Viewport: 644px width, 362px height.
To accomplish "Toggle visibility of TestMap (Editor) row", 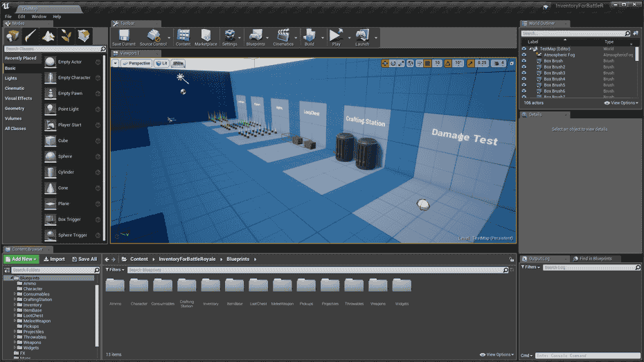I will (x=524, y=49).
